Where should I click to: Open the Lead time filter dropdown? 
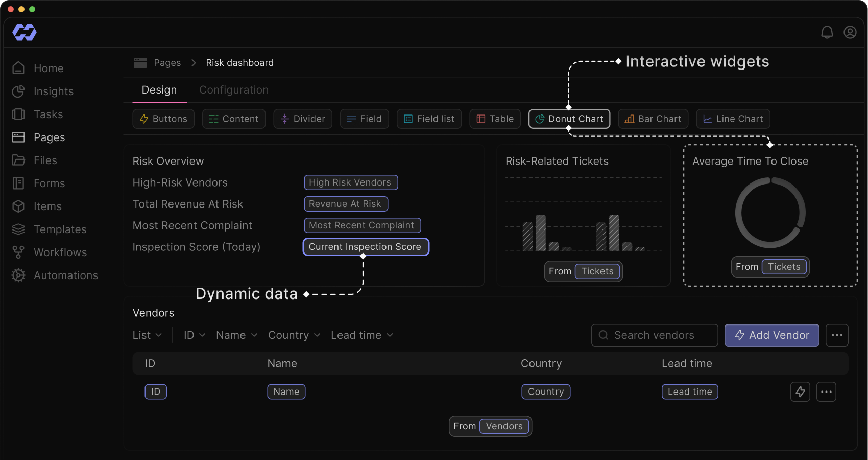361,335
